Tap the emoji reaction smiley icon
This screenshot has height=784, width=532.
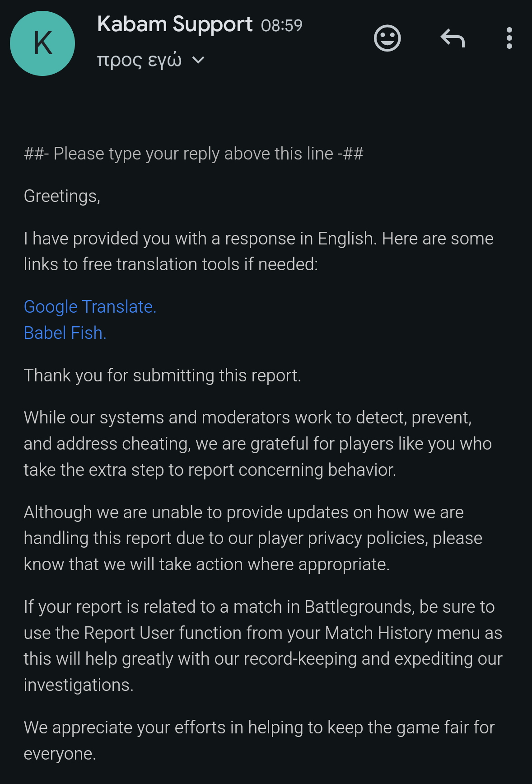tap(387, 38)
